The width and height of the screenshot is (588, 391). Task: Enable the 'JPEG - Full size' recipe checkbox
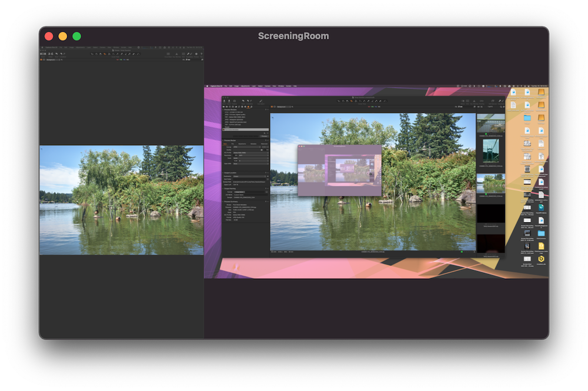225,113
